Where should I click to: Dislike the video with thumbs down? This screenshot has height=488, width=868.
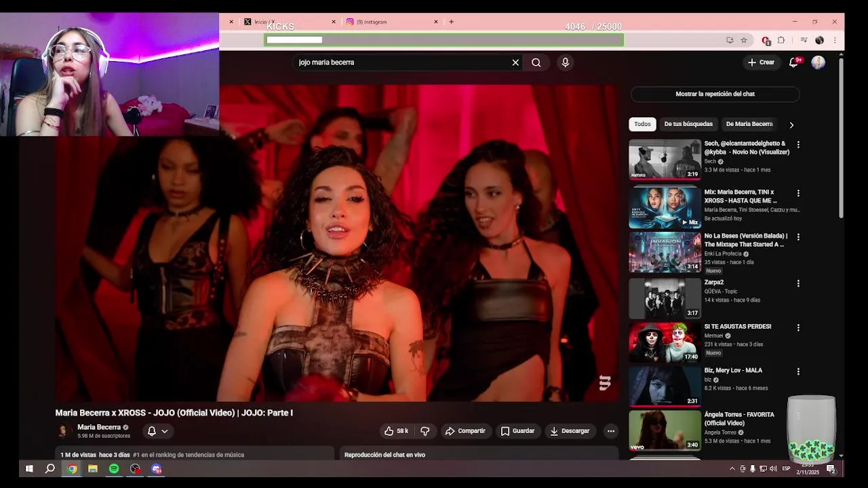425,431
